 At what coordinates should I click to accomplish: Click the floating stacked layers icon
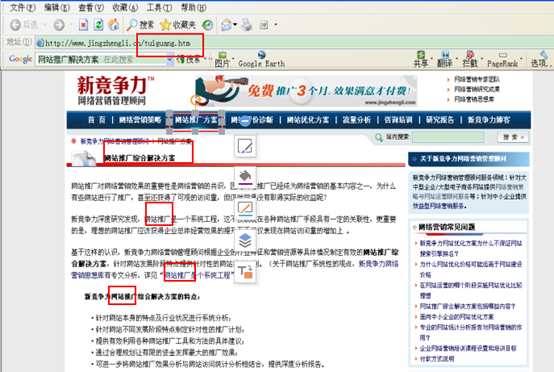[x=245, y=241]
